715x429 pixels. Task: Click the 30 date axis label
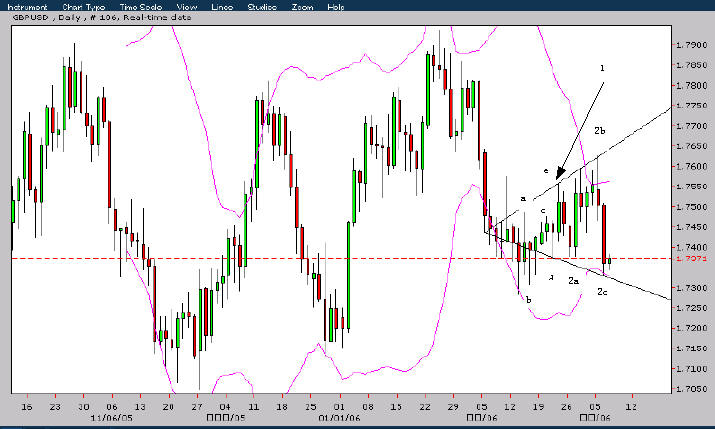pyautogui.click(x=83, y=407)
